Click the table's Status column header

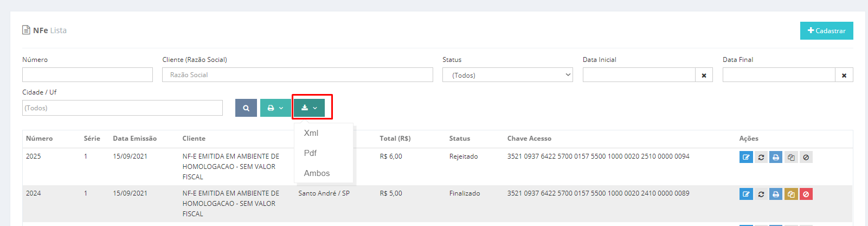460,139
